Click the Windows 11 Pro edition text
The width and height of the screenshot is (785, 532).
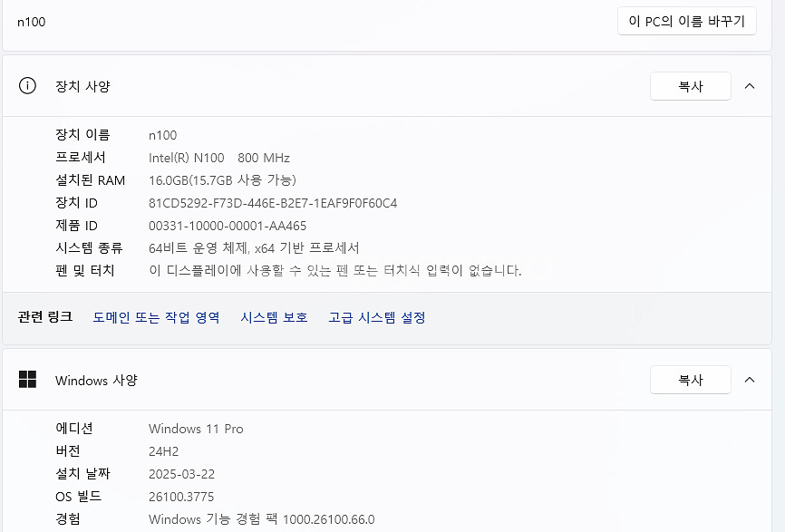click(x=196, y=428)
